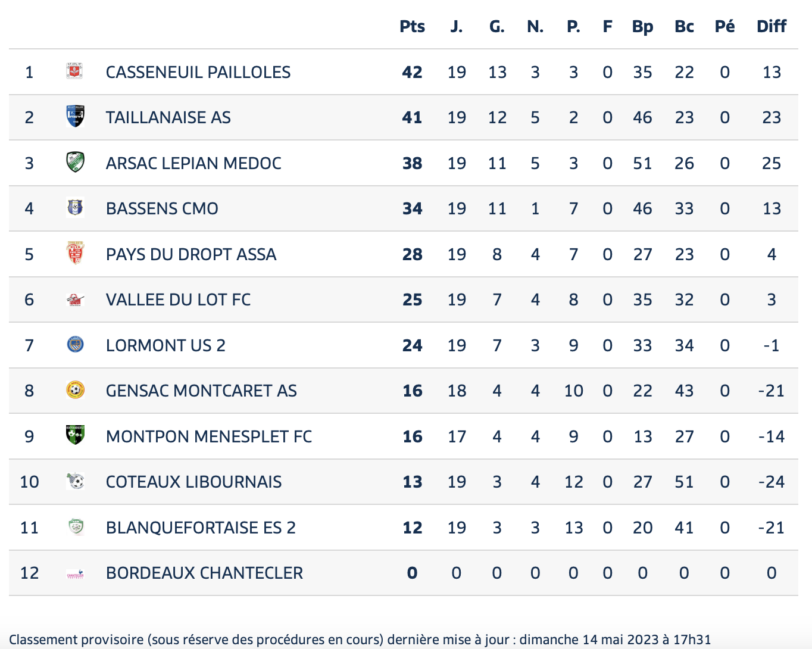Click the Taillanaise AS club crest

pyautogui.click(x=75, y=117)
